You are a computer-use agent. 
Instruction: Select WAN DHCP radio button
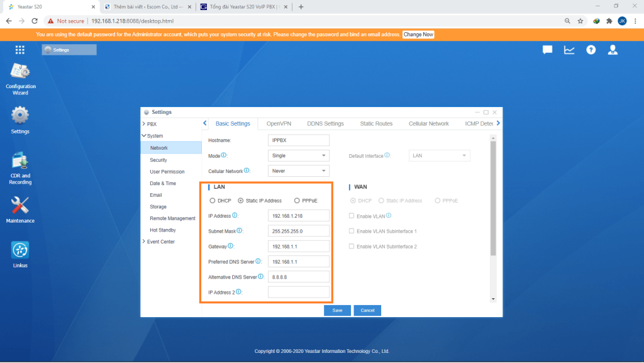point(353,201)
